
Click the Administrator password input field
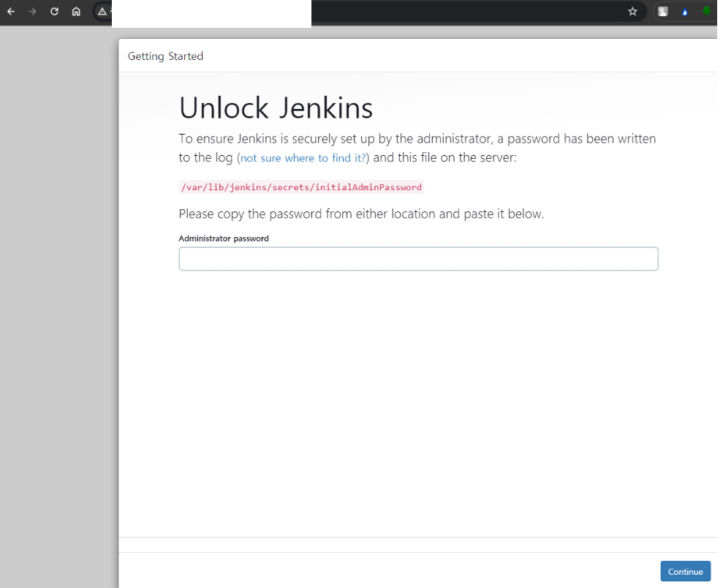418,259
